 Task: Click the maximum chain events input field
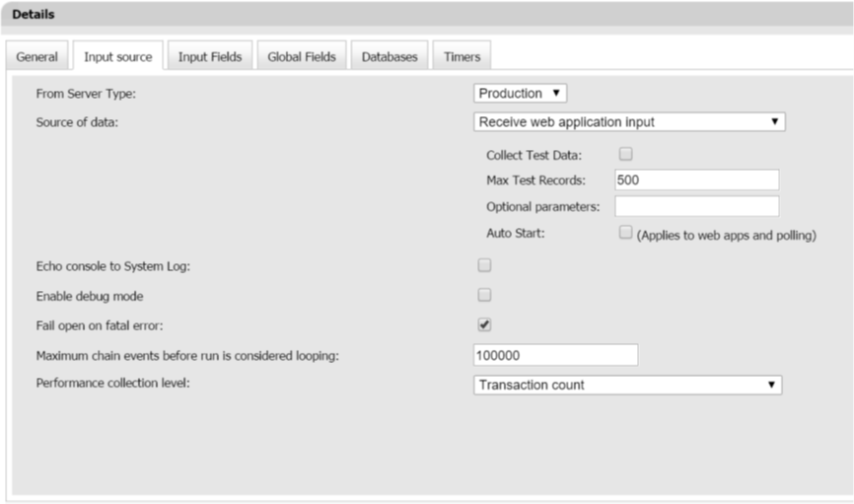pyautogui.click(x=555, y=355)
